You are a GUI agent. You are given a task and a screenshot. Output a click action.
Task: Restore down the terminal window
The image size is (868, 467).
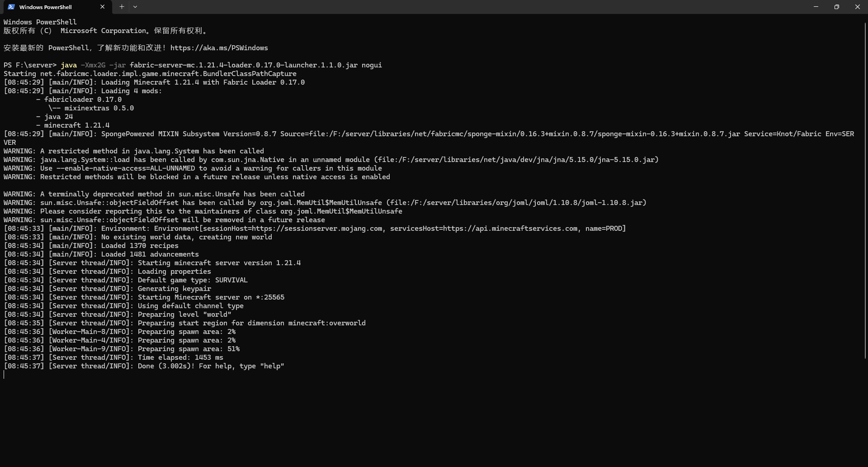(x=837, y=7)
